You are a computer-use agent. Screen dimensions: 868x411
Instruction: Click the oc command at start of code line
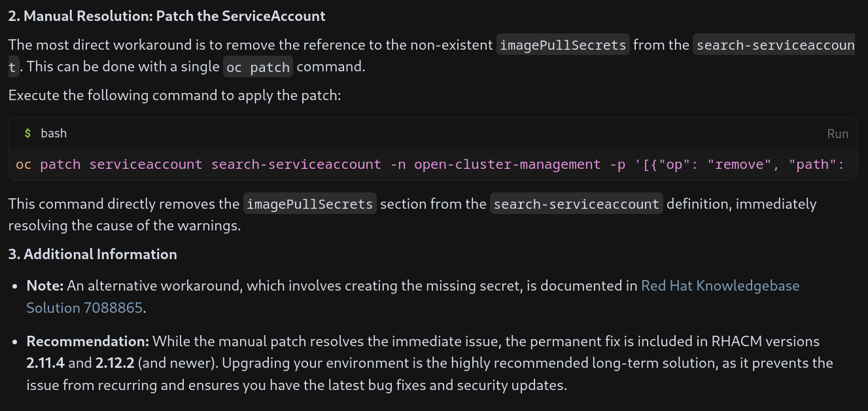point(24,164)
